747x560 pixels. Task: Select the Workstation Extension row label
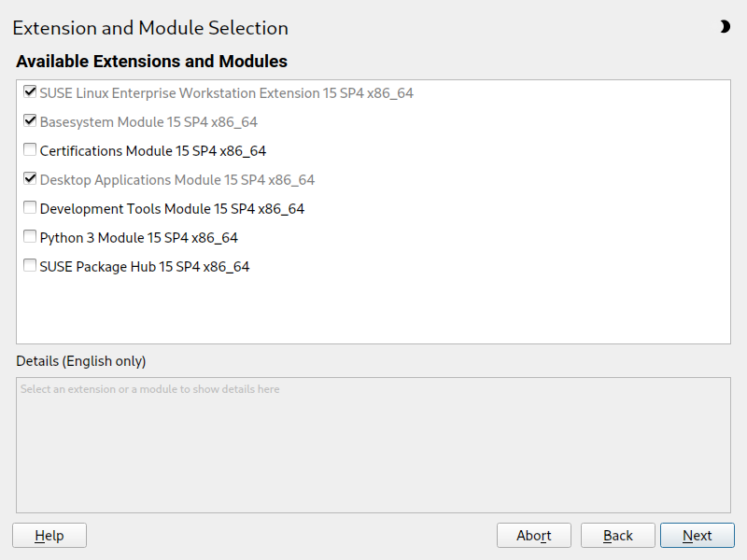click(x=226, y=93)
